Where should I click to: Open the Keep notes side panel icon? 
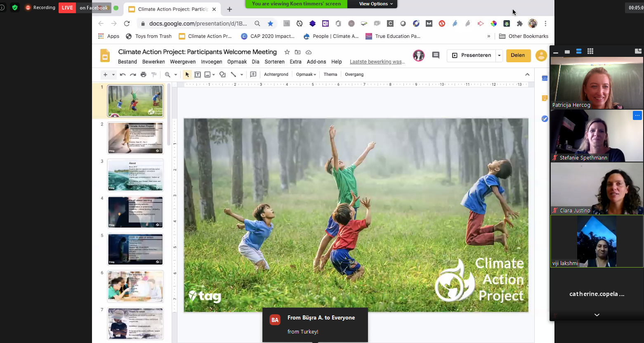[x=545, y=98]
